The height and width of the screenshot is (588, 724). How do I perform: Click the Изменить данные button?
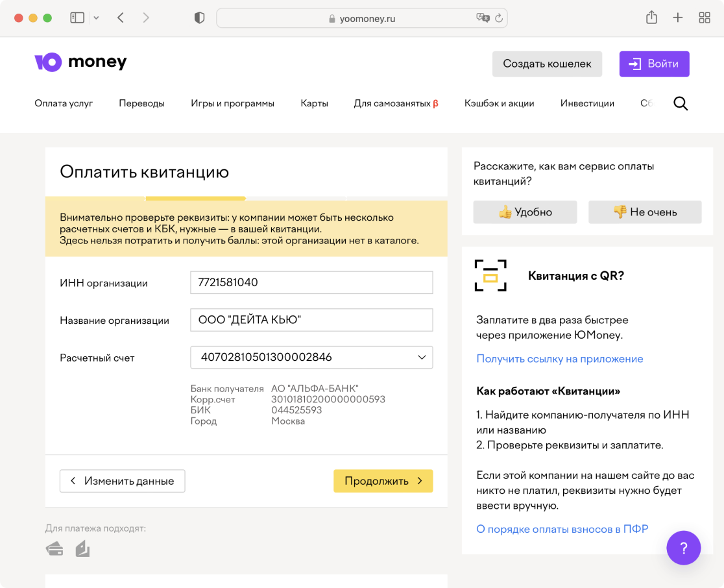click(x=122, y=481)
